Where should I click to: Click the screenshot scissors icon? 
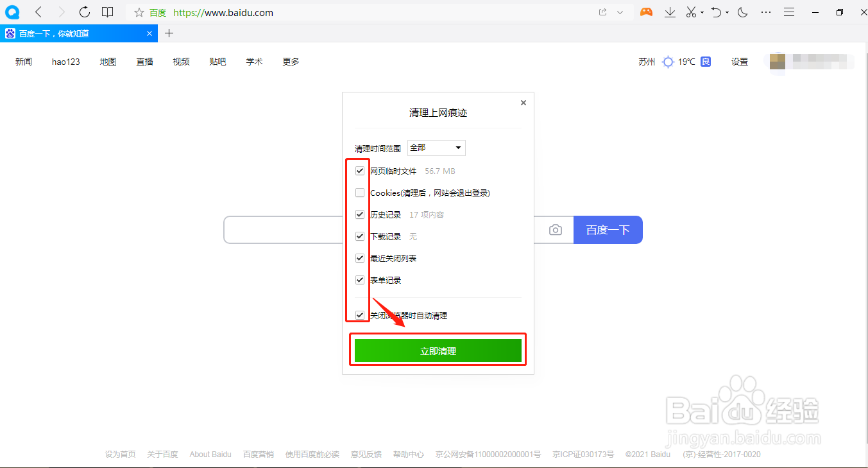tap(692, 12)
